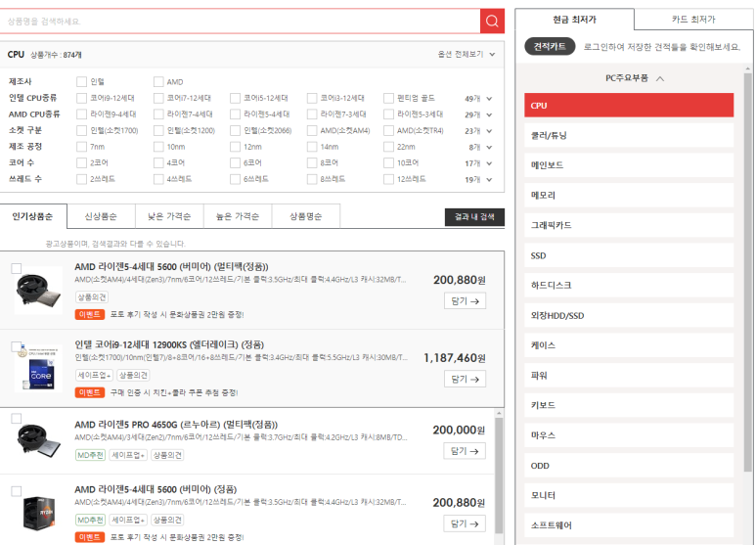Select the 펜티엄 골드 checkbox
Image resolution: width=756 pixels, height=545 pixels.
pyautogui.click(x=388, y=98)
